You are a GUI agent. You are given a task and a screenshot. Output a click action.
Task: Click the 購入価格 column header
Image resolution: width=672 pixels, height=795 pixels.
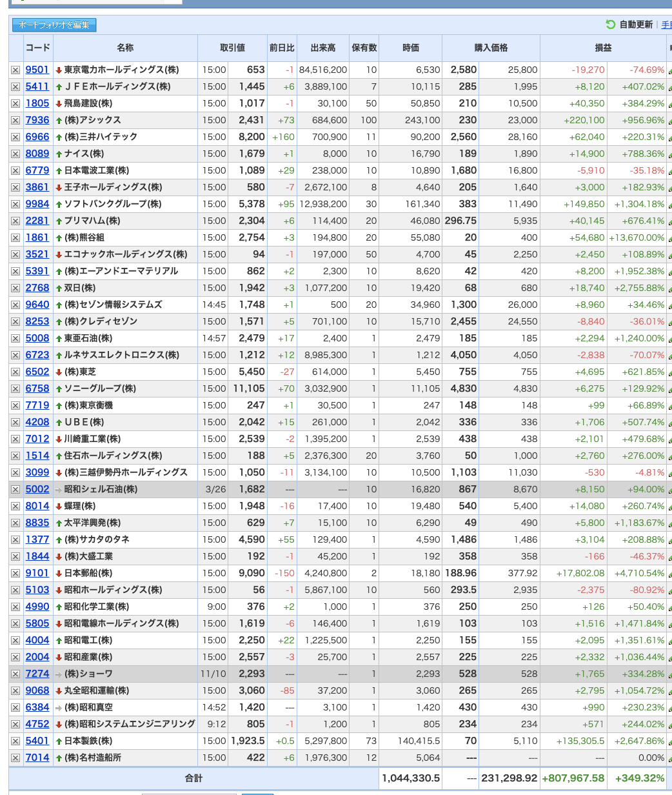[x=491, y=48]
